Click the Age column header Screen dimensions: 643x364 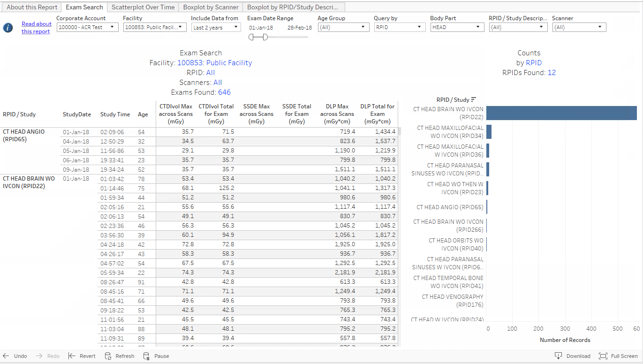click(x=143, y=114)
